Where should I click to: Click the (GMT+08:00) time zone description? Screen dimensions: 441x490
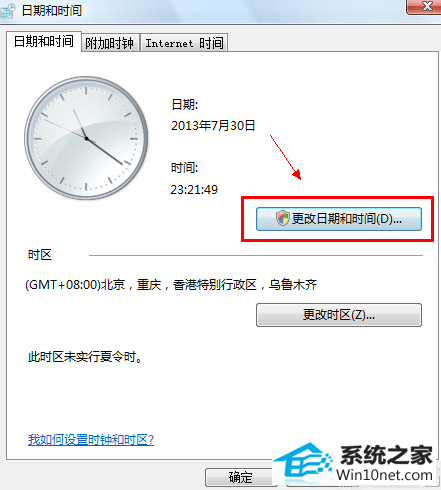171,285
